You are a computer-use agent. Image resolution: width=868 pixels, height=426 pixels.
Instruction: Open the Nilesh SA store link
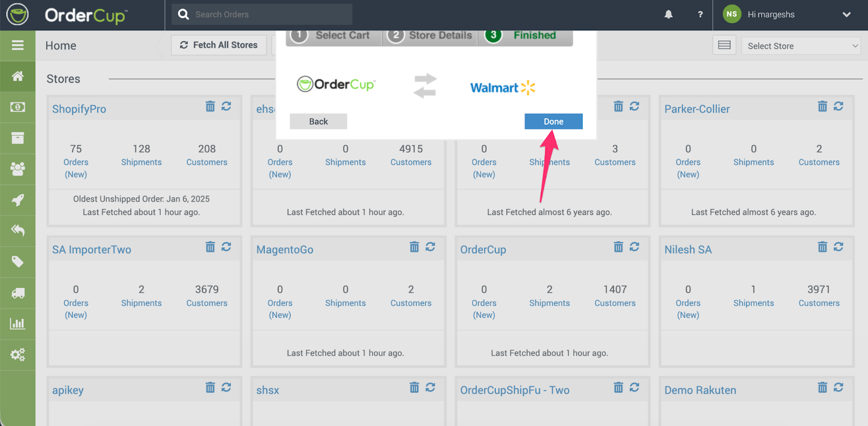[x=688, y=250]
